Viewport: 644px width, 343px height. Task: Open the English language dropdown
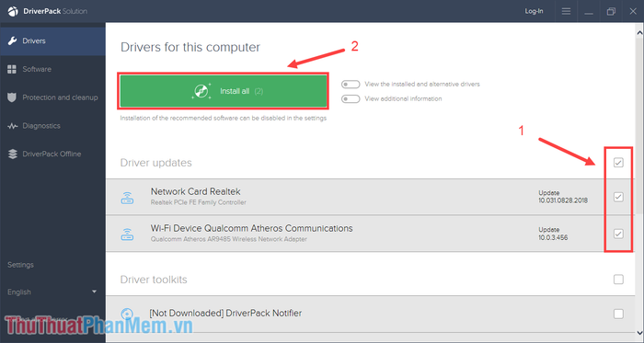click(x=52, y=292)
